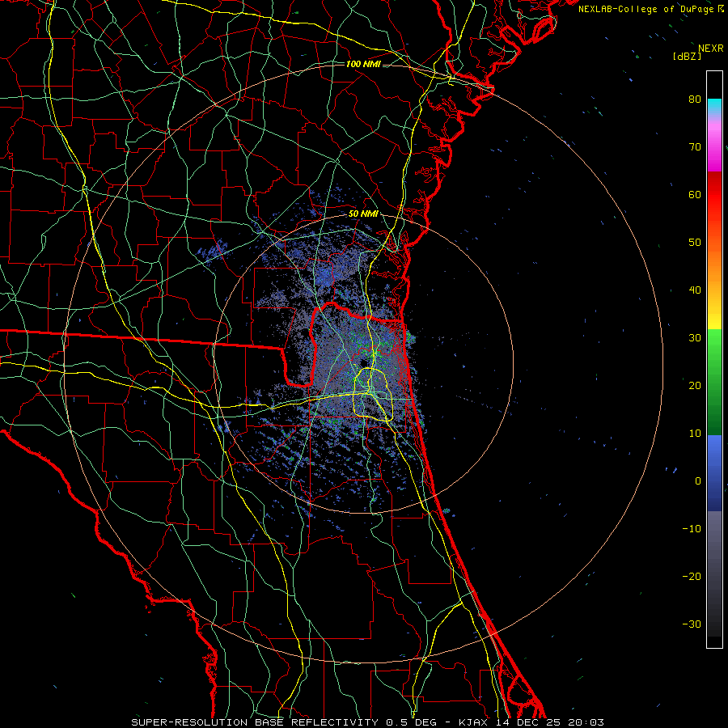Click the '50 NMI' range ring label

coord(363,214)
